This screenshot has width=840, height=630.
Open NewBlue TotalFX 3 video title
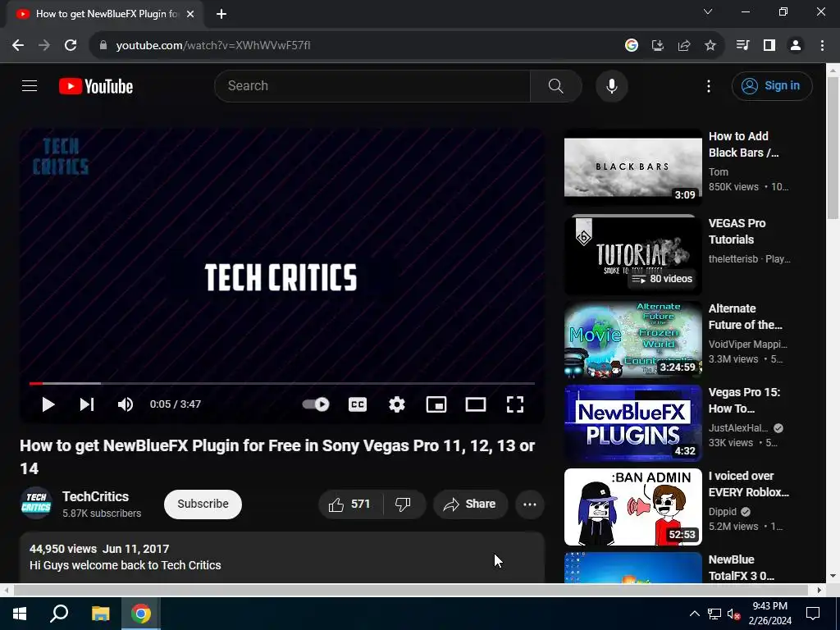pos(742,568)
